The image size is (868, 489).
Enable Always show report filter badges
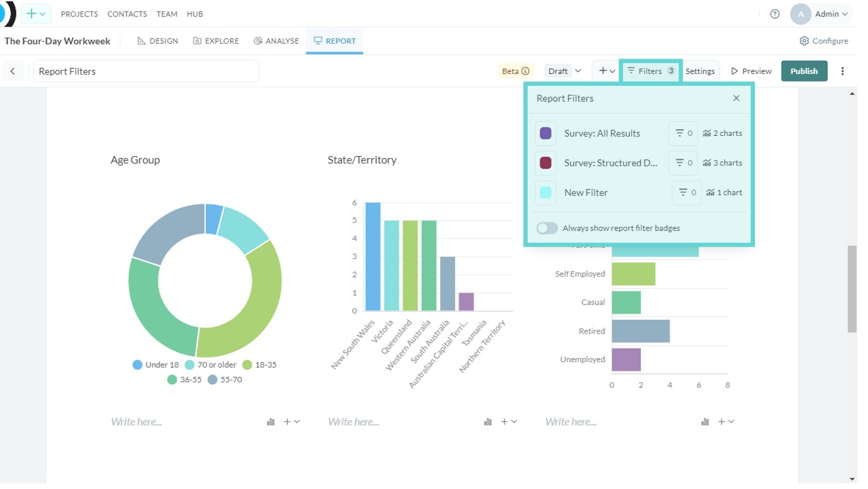pyautogui.click(x=547, y=228)
